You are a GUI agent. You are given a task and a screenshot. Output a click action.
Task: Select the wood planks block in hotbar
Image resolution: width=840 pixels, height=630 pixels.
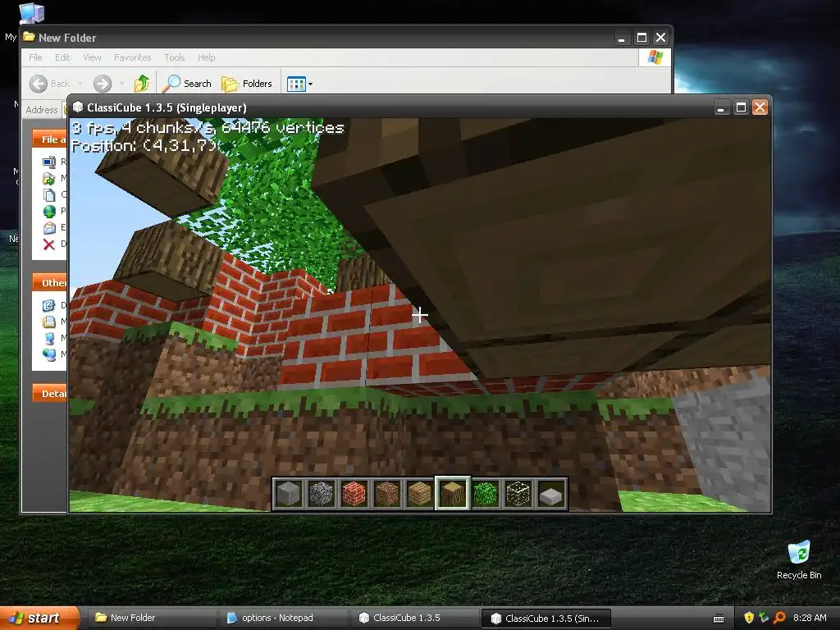click(419, 493)
